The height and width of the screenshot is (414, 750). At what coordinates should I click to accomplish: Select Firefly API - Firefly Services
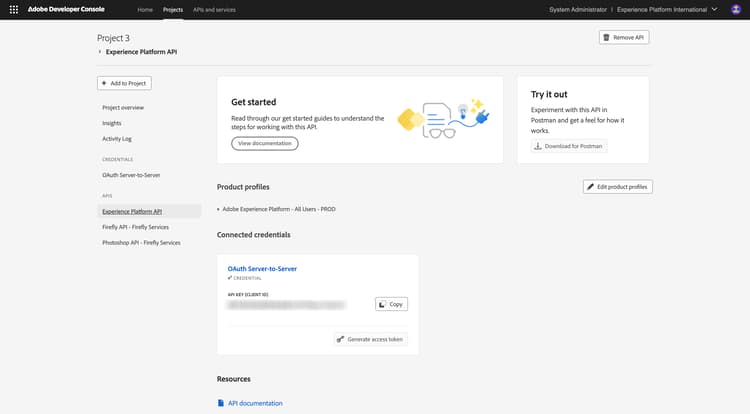coord(135,227)
